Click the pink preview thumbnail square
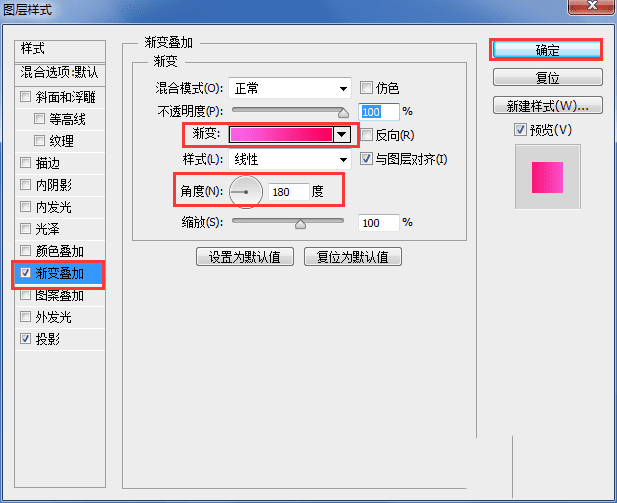 click(x=547, y=178)
